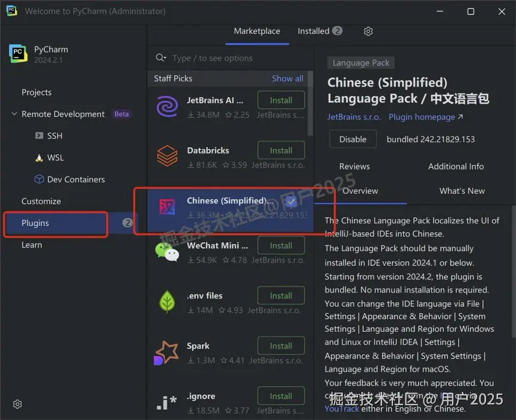The width and height of the screenshot is (516, 420).
Task: Open settings gear at bottom left
Action: point(17,404)
